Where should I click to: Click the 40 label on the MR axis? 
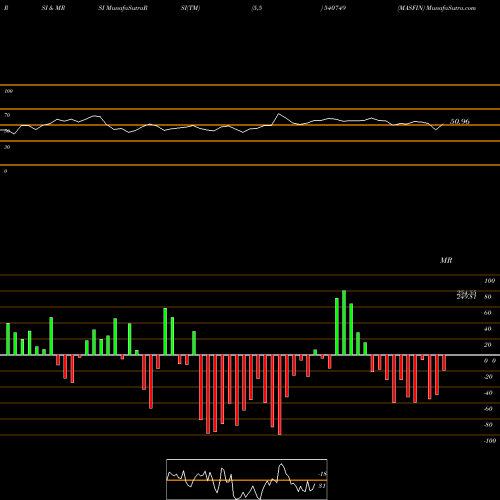coord(488,329)
